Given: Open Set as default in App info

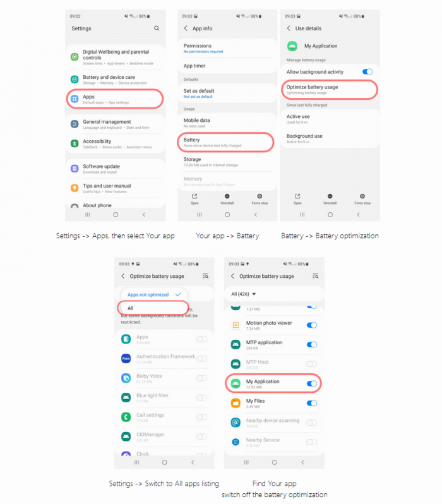Looking at the screenshot, I should click(x=227, y=93).
